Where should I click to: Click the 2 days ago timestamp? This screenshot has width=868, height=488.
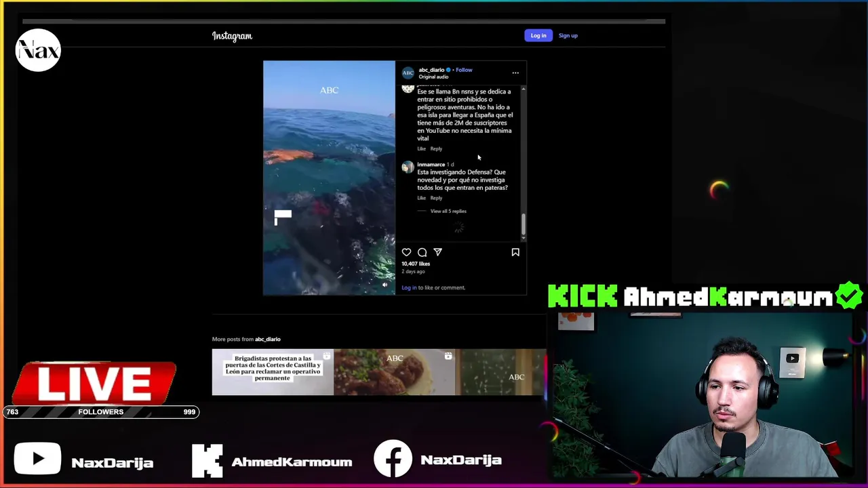coord(413,271)
